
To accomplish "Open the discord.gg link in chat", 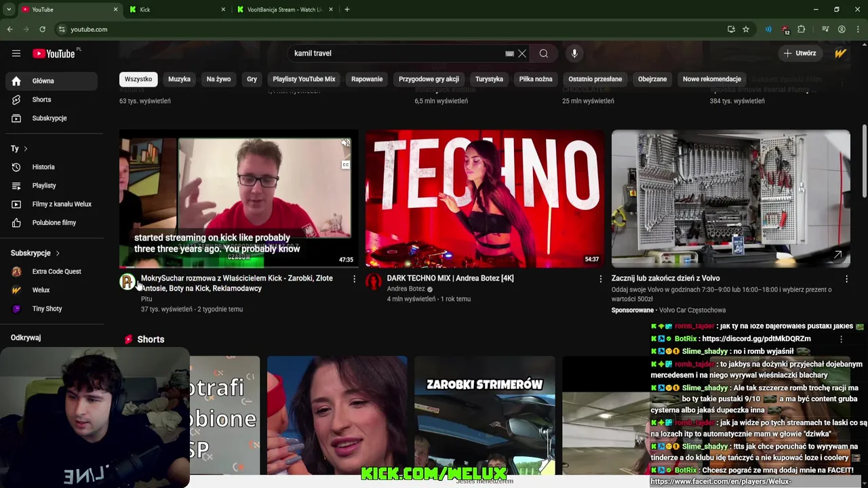I will (x=757, y=339).
